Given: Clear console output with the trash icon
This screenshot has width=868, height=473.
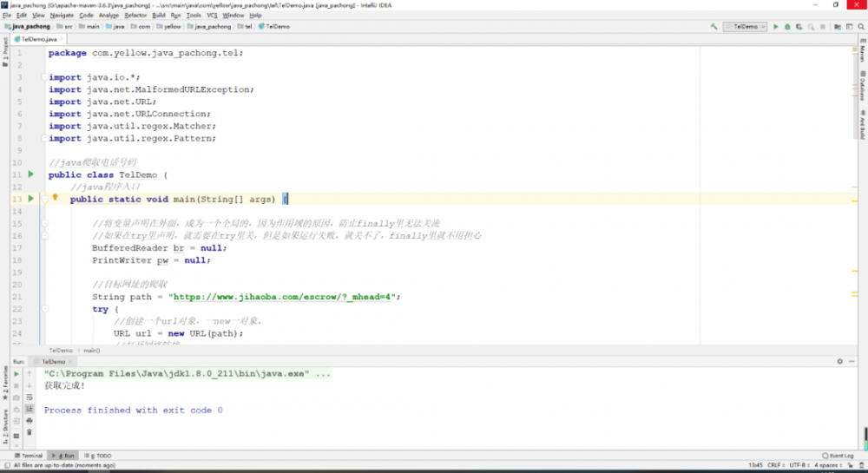Looking at the screenshot, I should [x=30, y=432].
